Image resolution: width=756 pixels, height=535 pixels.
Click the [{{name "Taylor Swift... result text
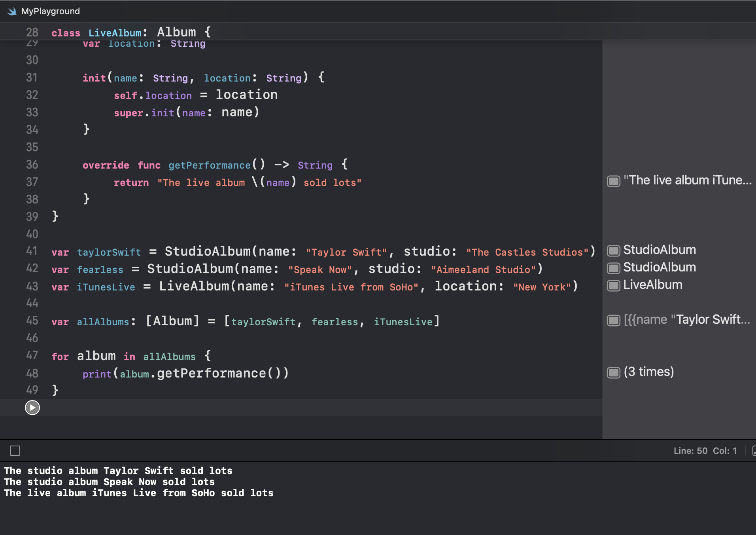(687, 320)
